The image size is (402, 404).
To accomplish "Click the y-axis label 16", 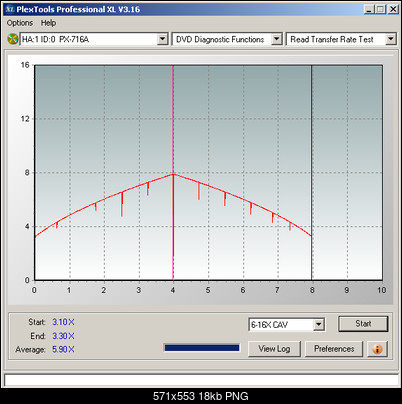I will point(25,65).
